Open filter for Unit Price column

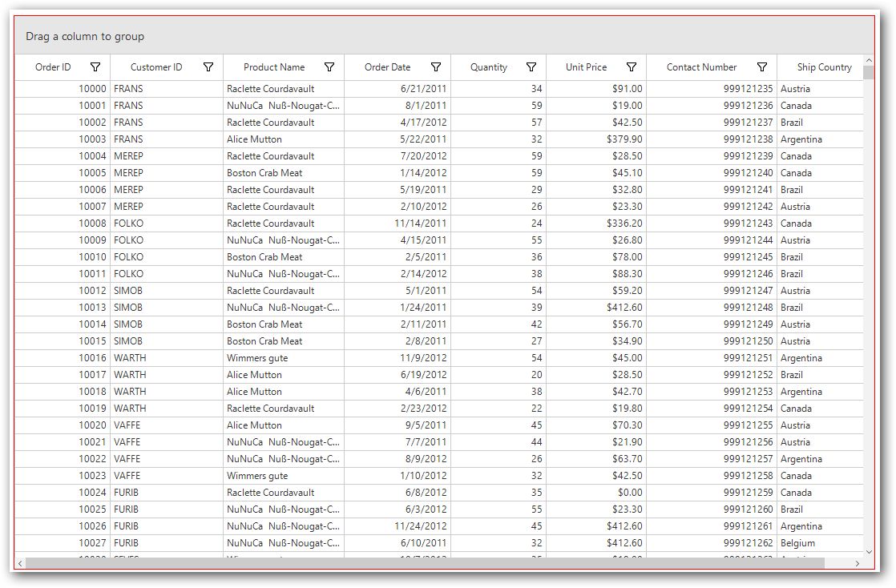(632, 67)
